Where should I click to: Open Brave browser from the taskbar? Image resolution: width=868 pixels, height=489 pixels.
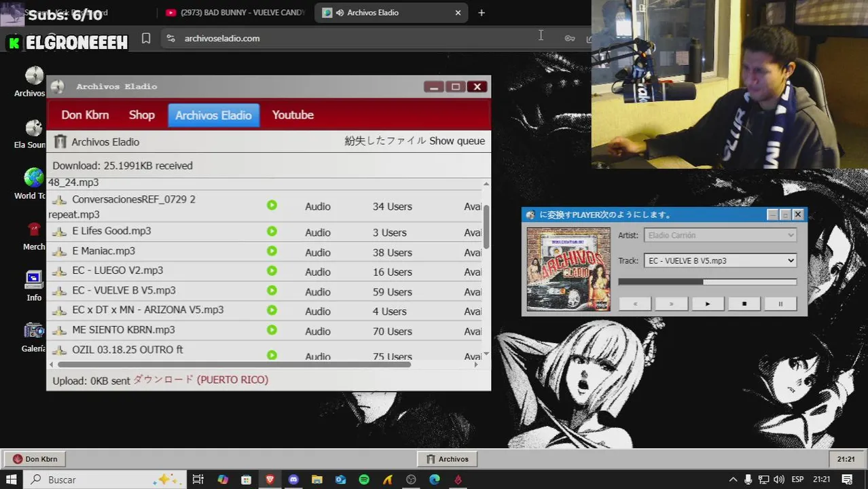[x=270, y=479]
